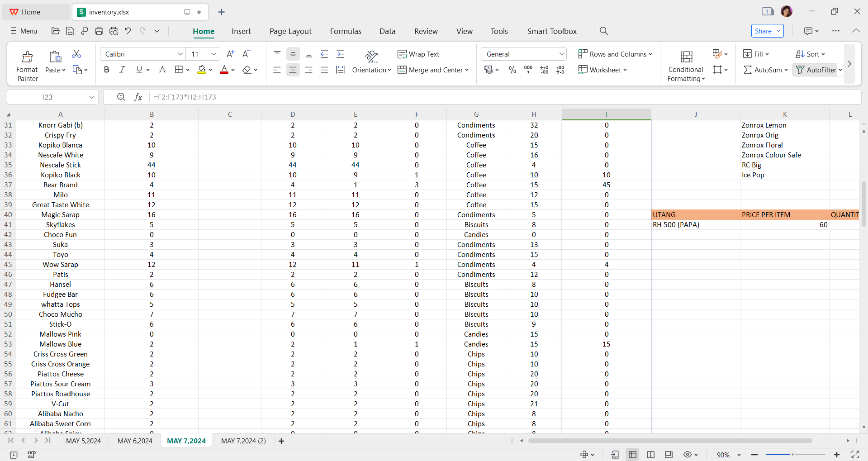This screenshot has height=461, width=868.
Task: Open the font size dropdown
Action: coord(214,54)
